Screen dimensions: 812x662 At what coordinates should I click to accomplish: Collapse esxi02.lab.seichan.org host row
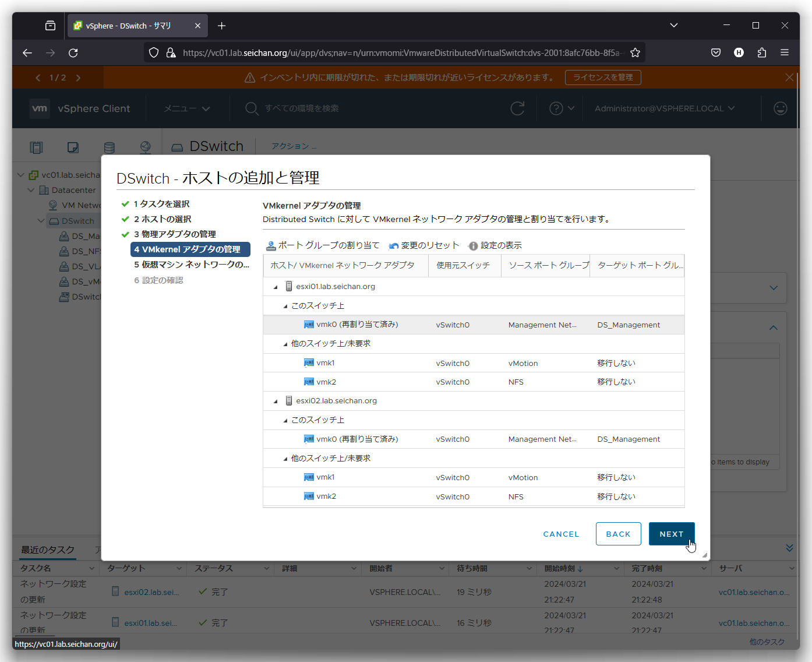tap(276, 401)
